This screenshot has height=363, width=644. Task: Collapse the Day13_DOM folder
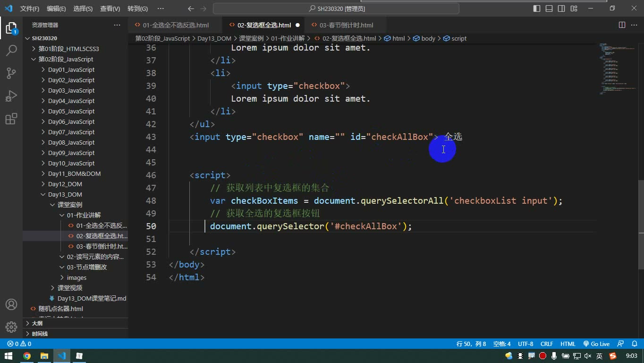(65, 194)
